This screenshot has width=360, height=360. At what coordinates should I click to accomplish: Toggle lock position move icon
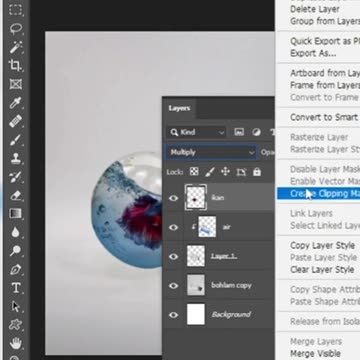225,172
